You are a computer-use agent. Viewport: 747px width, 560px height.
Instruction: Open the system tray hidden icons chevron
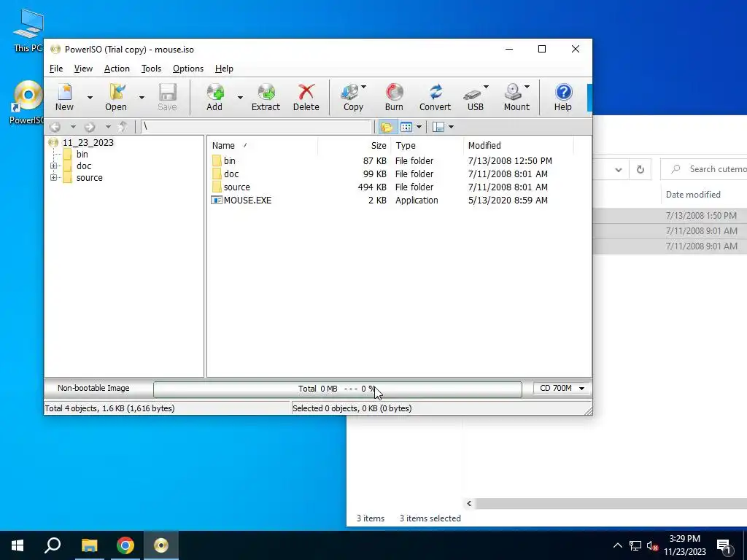617,545
